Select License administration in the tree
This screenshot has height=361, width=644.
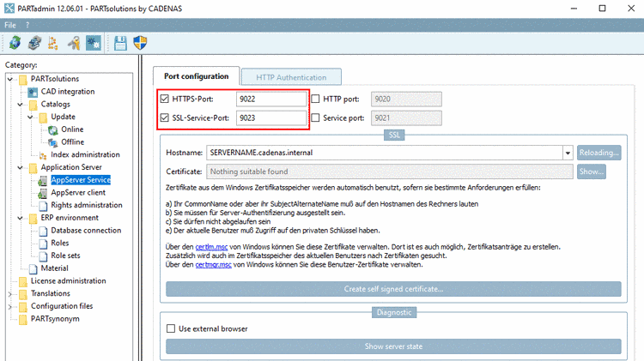click(x=68, y=281)
